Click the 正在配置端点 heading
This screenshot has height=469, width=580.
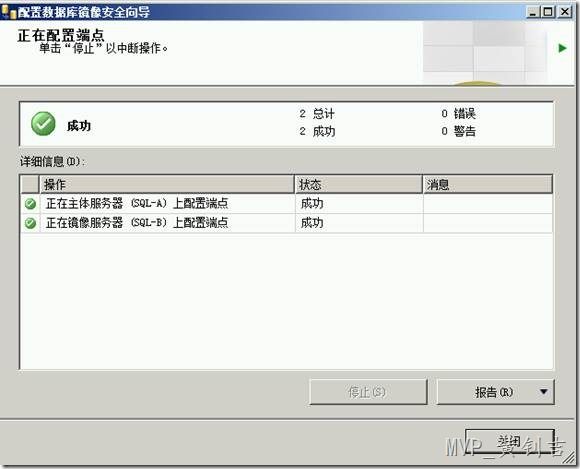point(61,36)
